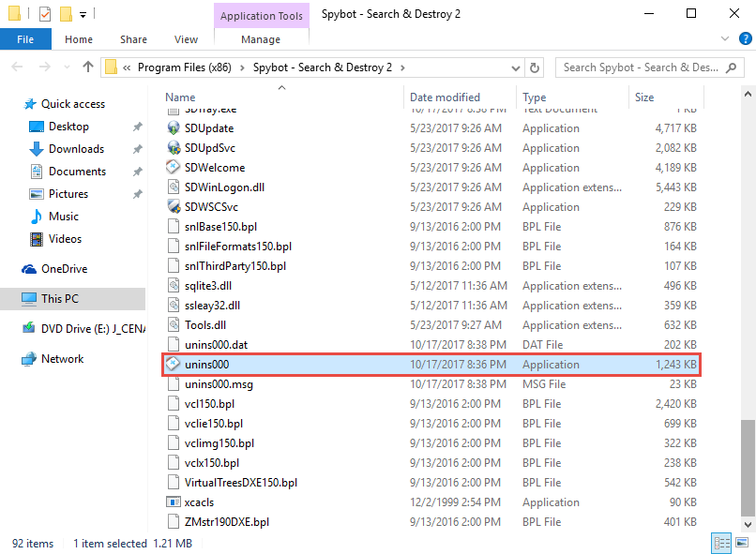Click the sqlite3.dll file icon
The height and width of the screenshot is (554, 756).
click(174, 286)
